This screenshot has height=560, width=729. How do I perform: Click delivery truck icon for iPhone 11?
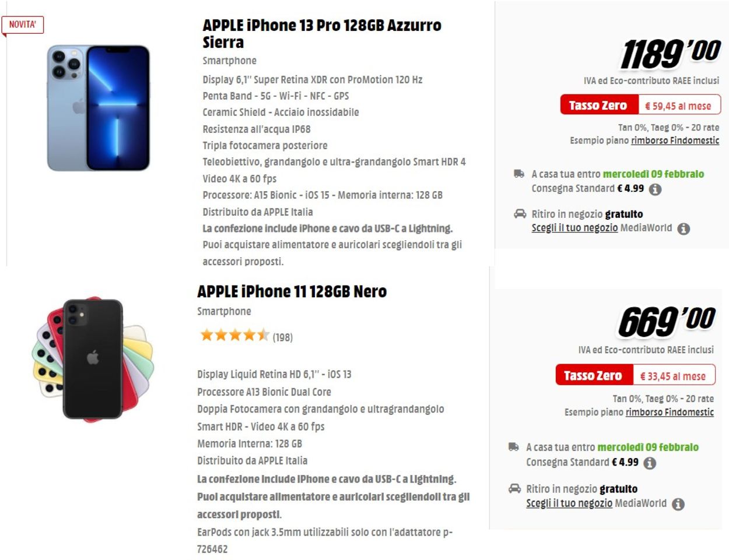(x=514, y=447)
